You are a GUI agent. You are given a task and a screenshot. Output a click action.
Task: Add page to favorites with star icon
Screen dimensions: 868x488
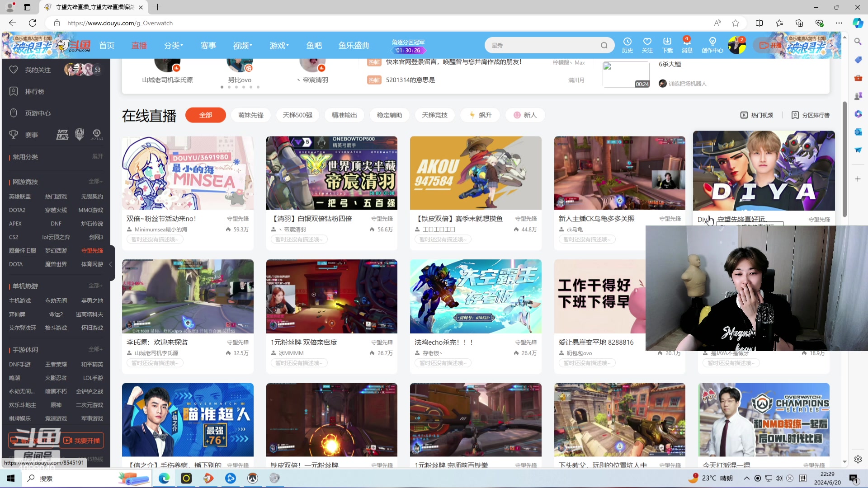coord(736,23)
